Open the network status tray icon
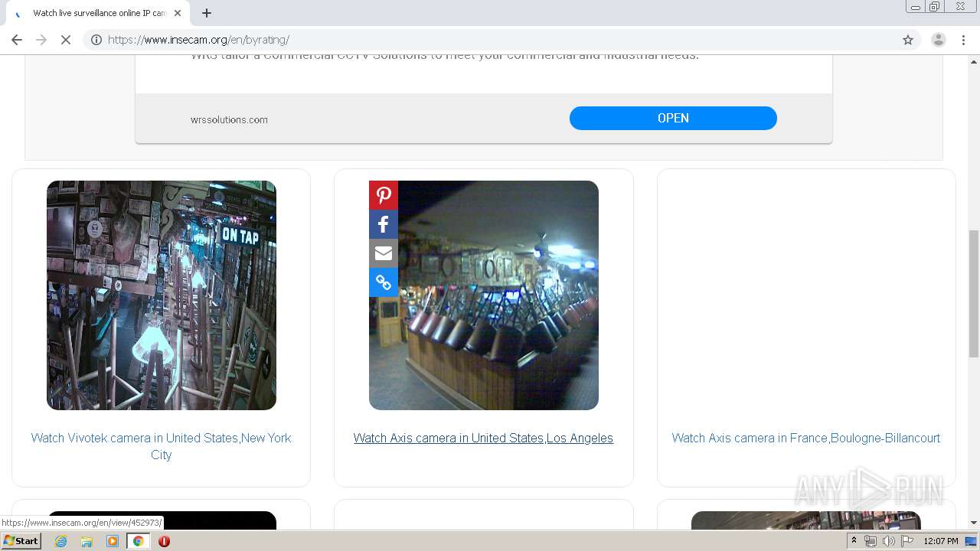The image size is (980, 551). click(x=871, y=541)
